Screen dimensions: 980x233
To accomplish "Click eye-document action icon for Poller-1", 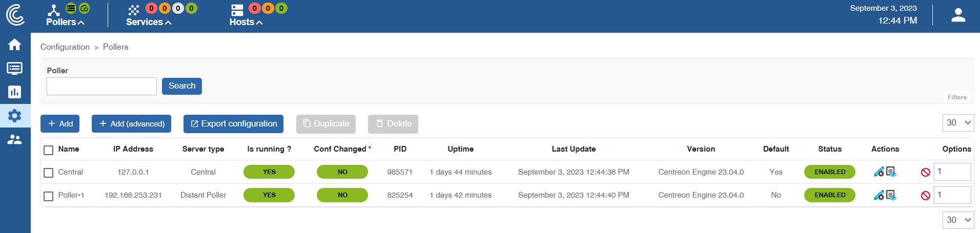I will point(891,195).
